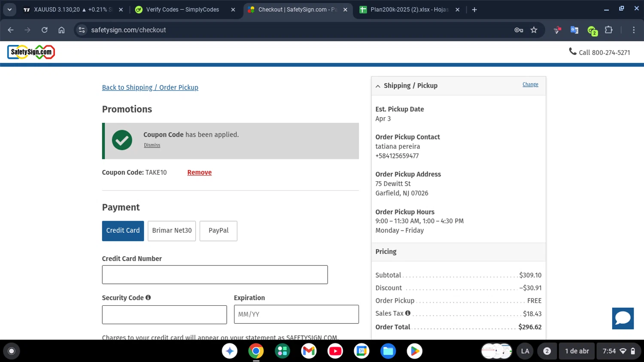Open saved passwords key icon

pos(519,30)
